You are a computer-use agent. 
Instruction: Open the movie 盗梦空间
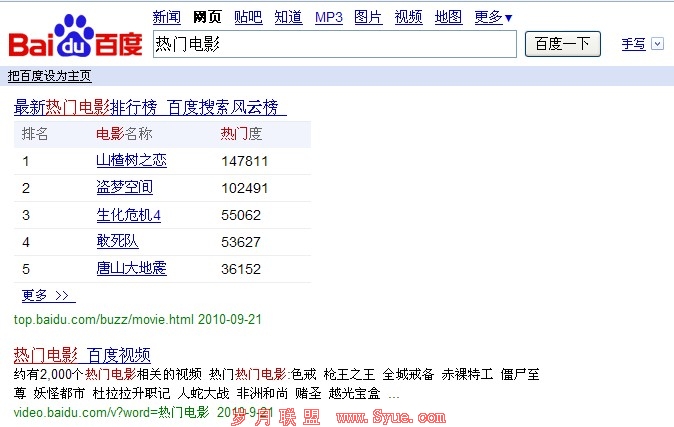click(125, 187)
